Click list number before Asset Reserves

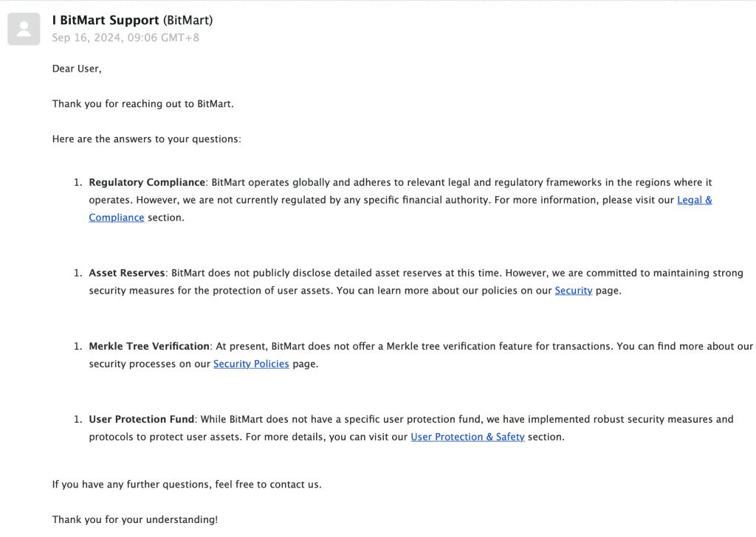click(78, 273)
